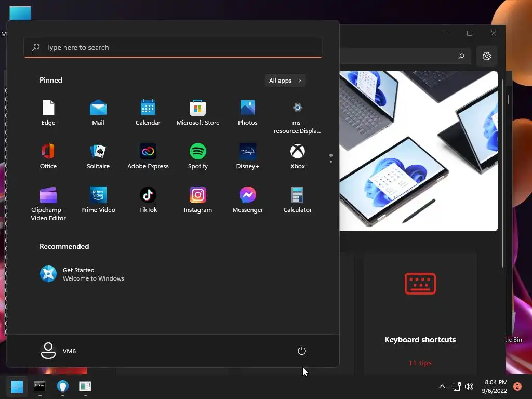Open the clock showing 8:04 PM

tap(495, 387)
